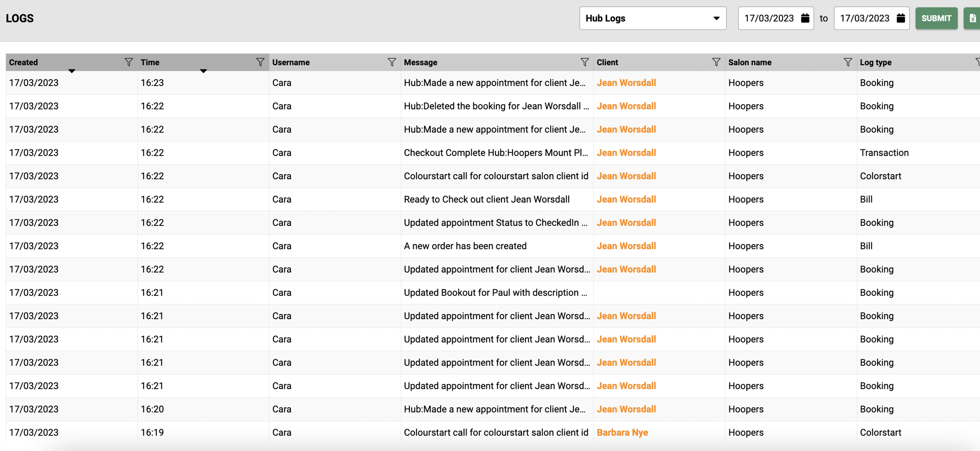980x451 pixels.
Task: Click the filter icon in Created column
Action: pyautogui.click(x=128, y=62)
